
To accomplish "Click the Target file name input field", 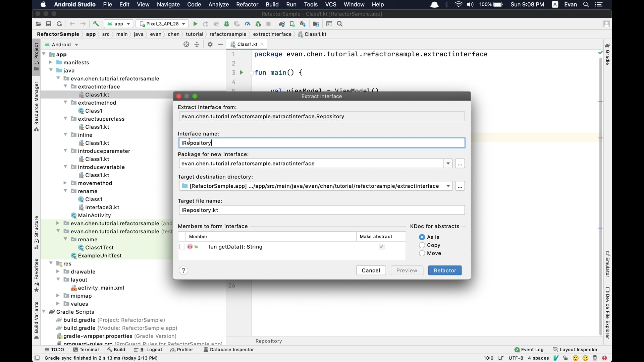I will click(321, 210).
